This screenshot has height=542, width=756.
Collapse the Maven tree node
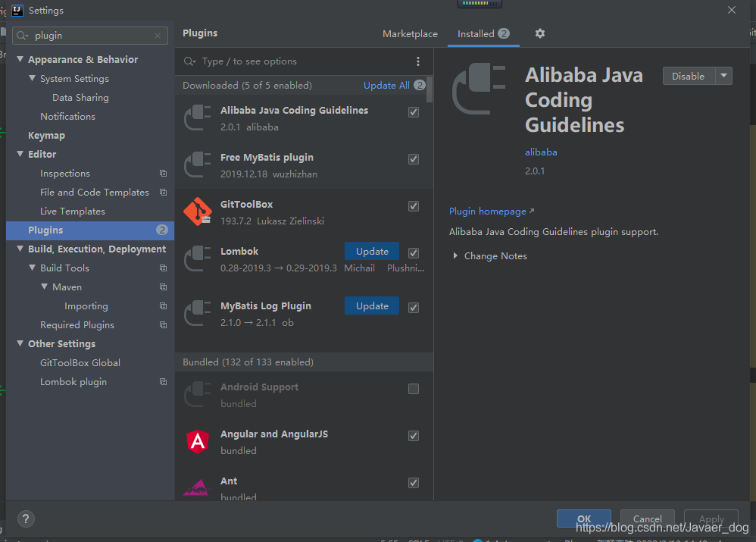pos(44,287)
